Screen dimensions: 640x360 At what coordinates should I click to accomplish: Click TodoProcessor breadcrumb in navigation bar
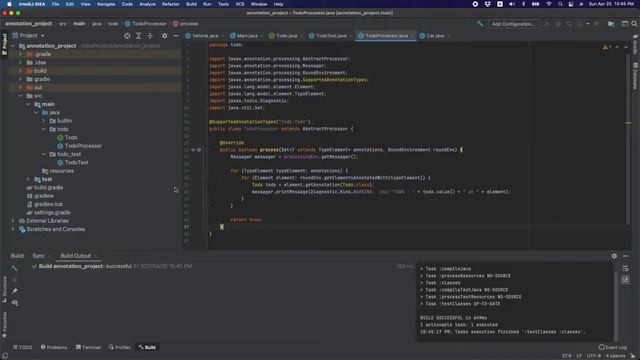click(146, 24)
